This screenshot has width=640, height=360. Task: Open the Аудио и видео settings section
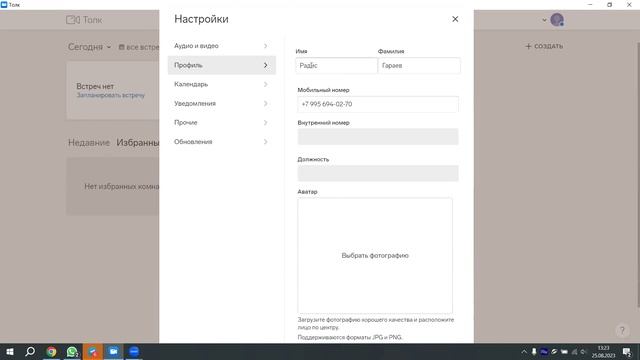click(222, 46)
